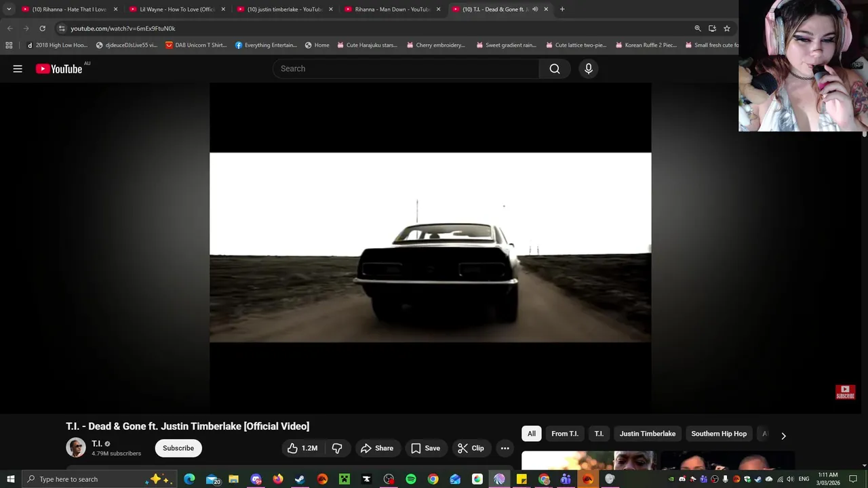Open the Home bookmark
This screenshot has width=868, height=488.
[x=317, y=45]
